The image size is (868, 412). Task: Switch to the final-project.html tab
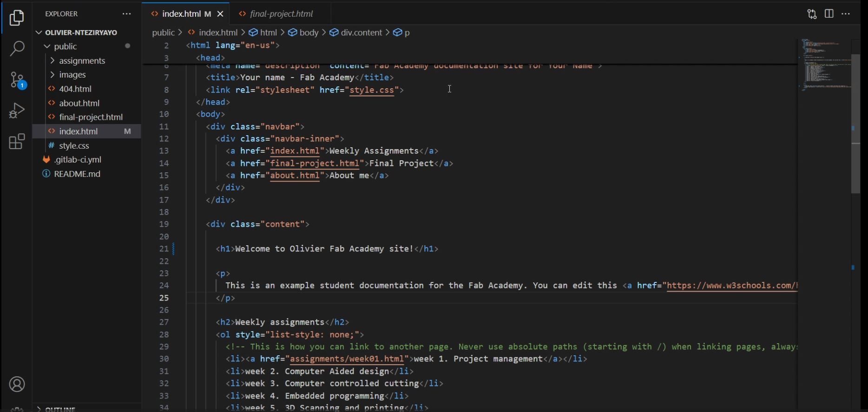(281, 14)
